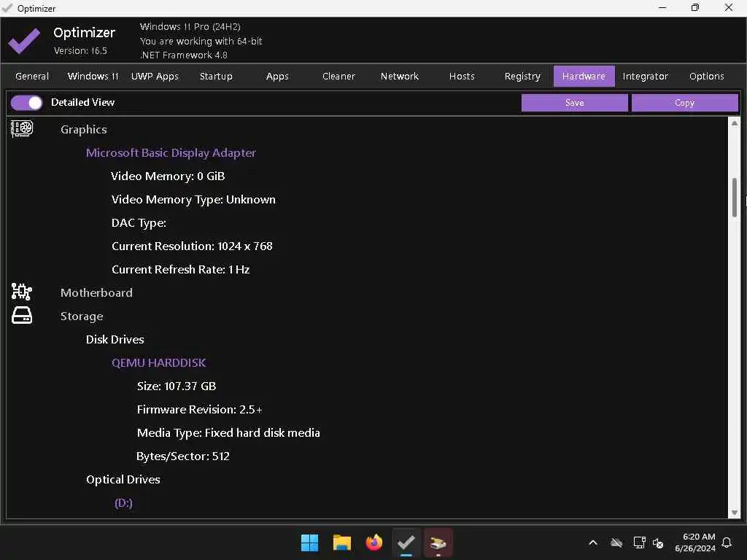Viewport: 747px width, 560px height.
Task: Click the DAC Type line
Action: point(139,223)
